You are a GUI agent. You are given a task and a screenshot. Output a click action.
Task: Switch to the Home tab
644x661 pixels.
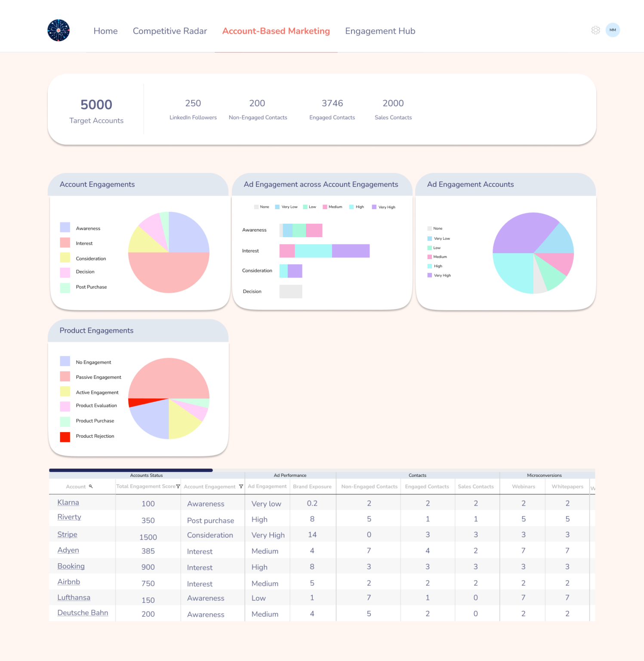(x=105, y=31)
